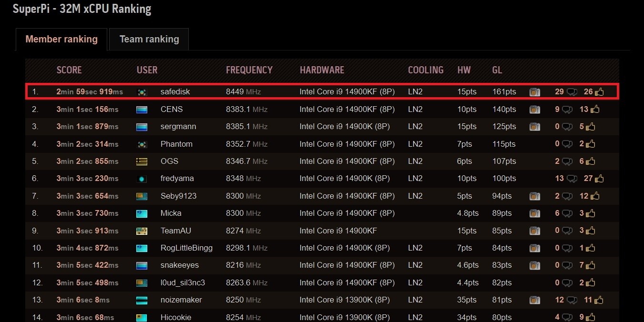Open Intel Core i9 13900K (8P) in noizemaker row

(x=345, y=300)
